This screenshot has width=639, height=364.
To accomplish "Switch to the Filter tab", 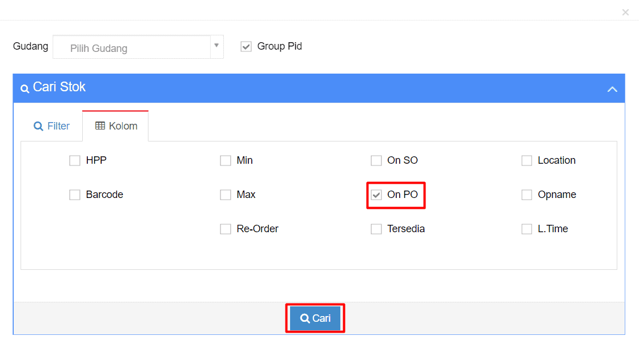I will (51, 126).
